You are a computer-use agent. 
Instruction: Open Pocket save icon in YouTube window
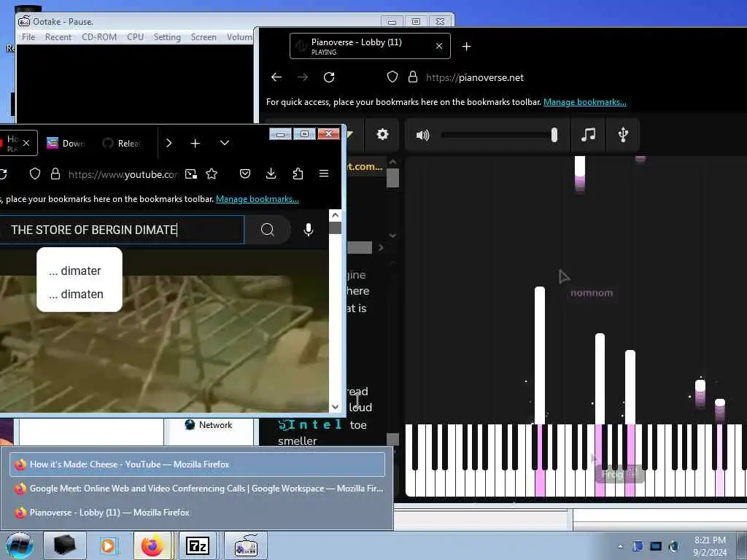point(245,174)
